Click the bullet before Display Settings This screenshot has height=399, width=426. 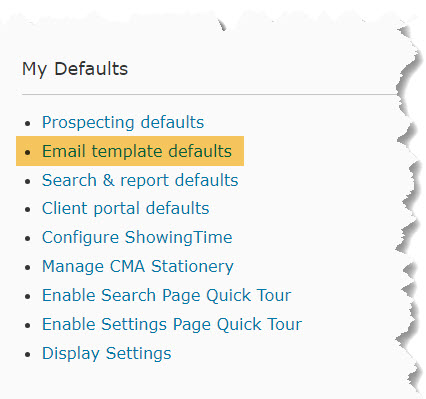tap(27, 355)
